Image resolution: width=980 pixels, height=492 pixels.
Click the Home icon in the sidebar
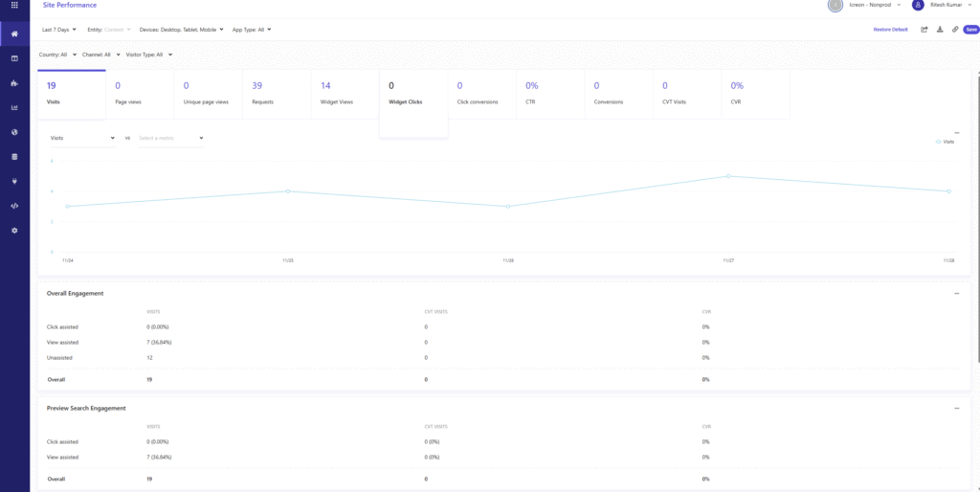(14, 34)
